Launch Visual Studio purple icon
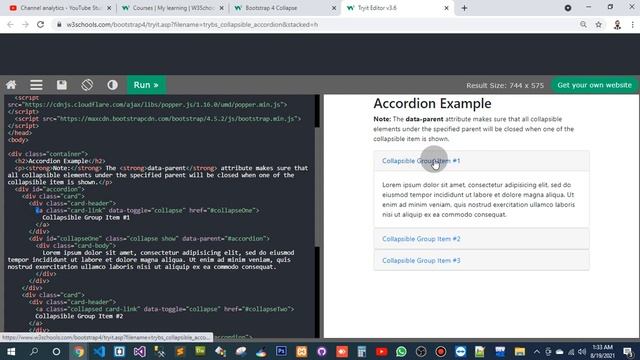The height and width of the screenshot is (360, 640). point(140,351)
